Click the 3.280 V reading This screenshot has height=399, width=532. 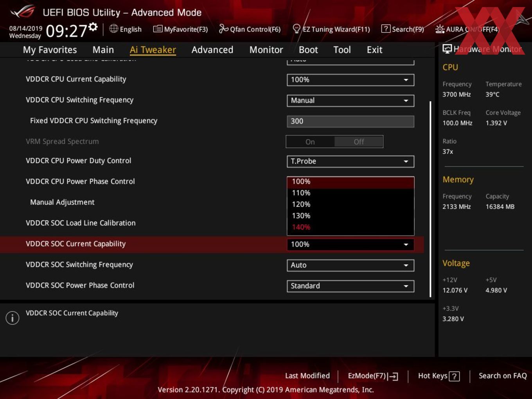453,319
